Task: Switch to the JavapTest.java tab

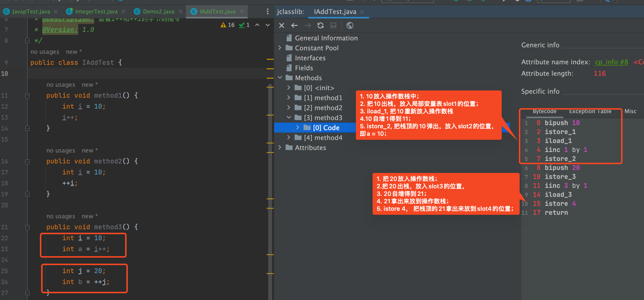Action: (31, 11)
